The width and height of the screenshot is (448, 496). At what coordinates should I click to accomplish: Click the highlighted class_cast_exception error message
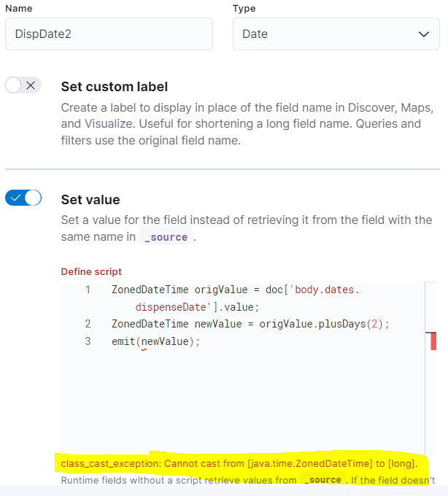[x=239, y=464]
